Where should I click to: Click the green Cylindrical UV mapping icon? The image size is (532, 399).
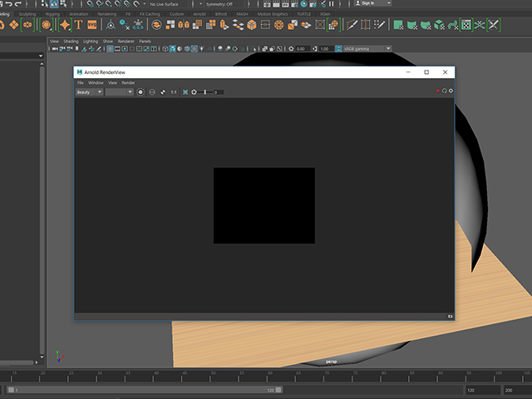(412, 25)
